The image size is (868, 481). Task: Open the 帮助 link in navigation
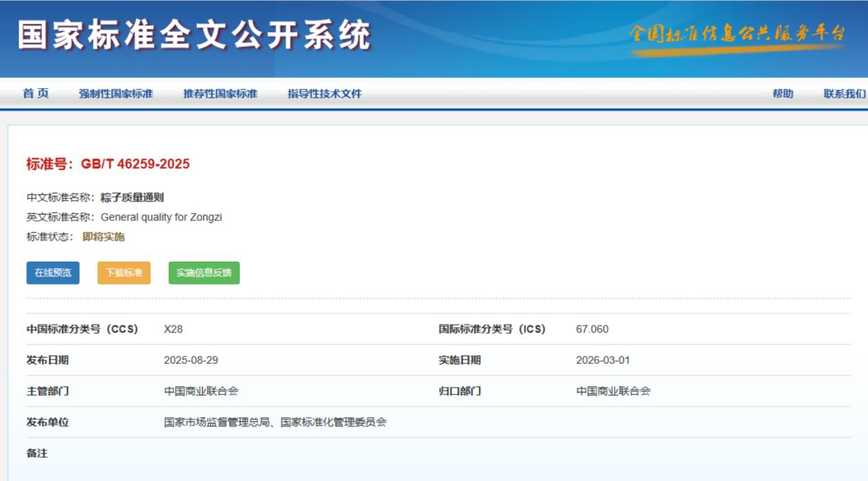tap(783, 94)
